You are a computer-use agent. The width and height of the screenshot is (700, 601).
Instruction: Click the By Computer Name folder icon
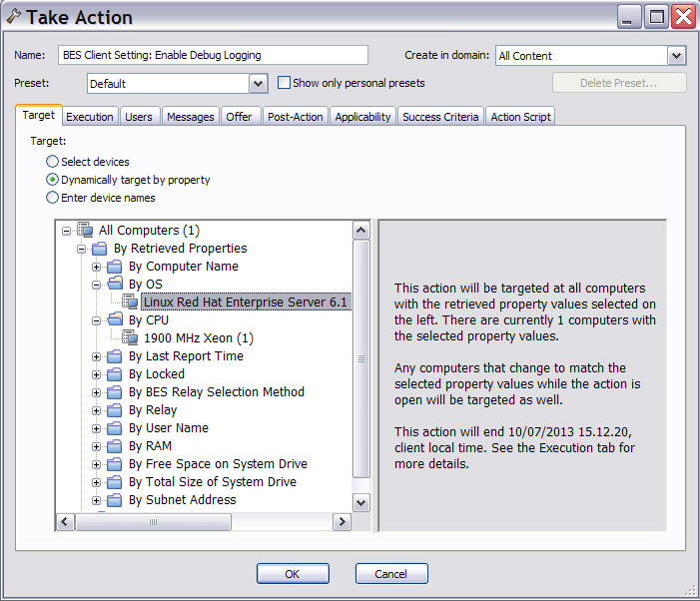tap(115, 267)
